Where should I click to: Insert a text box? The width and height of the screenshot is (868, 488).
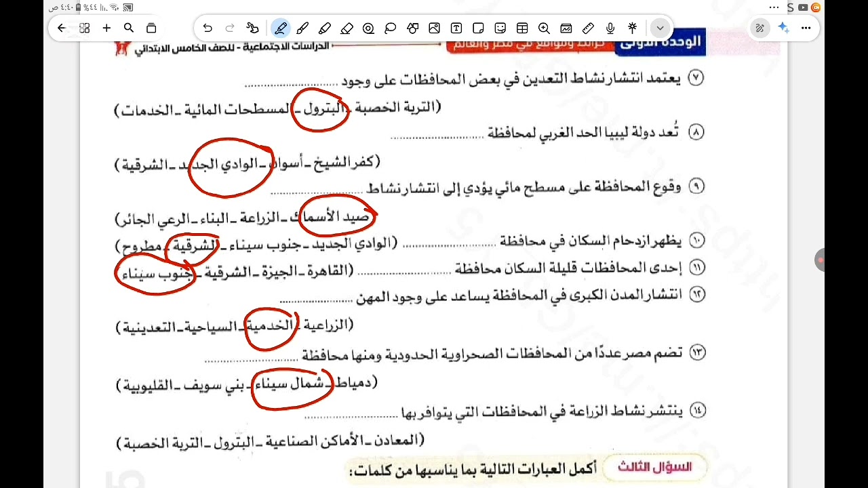point(456,28)
